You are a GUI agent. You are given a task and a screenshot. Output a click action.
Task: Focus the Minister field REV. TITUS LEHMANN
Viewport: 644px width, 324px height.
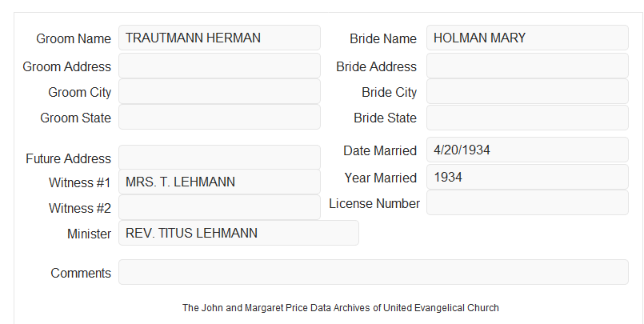click(238, 233)
